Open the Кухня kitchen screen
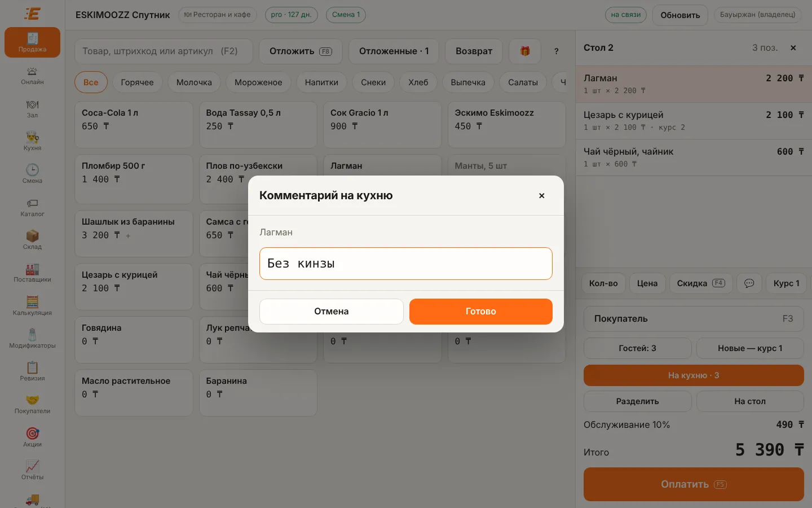Screen dimensions: 812x508 point(32,142)
